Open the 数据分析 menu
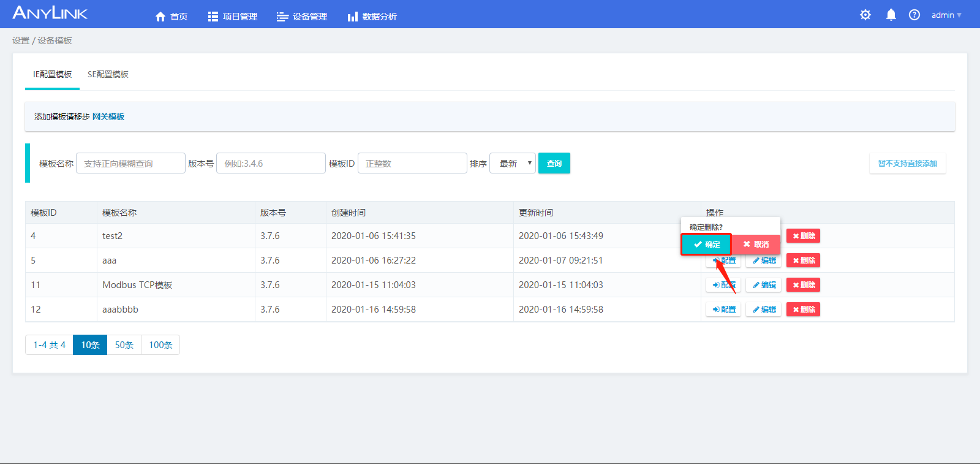The image size is (980, 464). [x=372, y=17]
